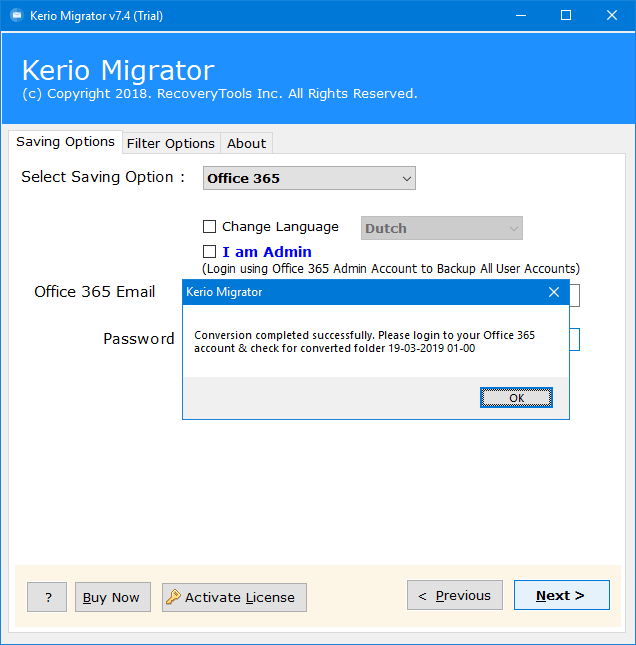Minimize the Kerio Migrator window
The width and height of the screenshot is (636, 645).
[521, 16]
